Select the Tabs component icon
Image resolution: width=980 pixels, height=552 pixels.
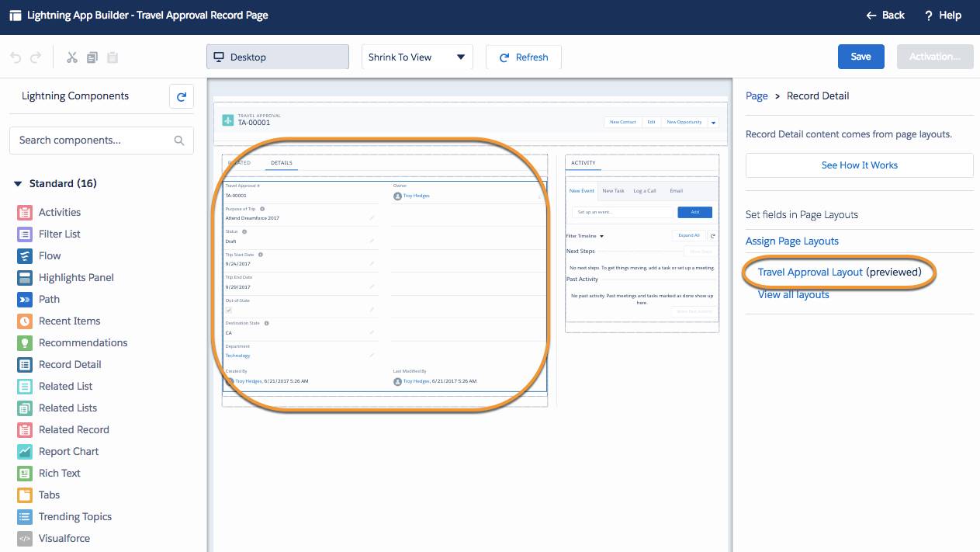tap(25, 495)
